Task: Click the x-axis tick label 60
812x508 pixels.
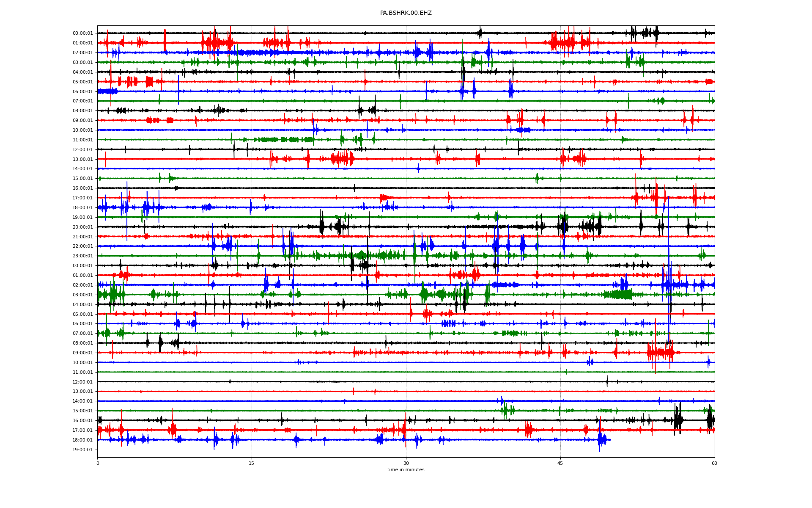Action: [714, 463]
